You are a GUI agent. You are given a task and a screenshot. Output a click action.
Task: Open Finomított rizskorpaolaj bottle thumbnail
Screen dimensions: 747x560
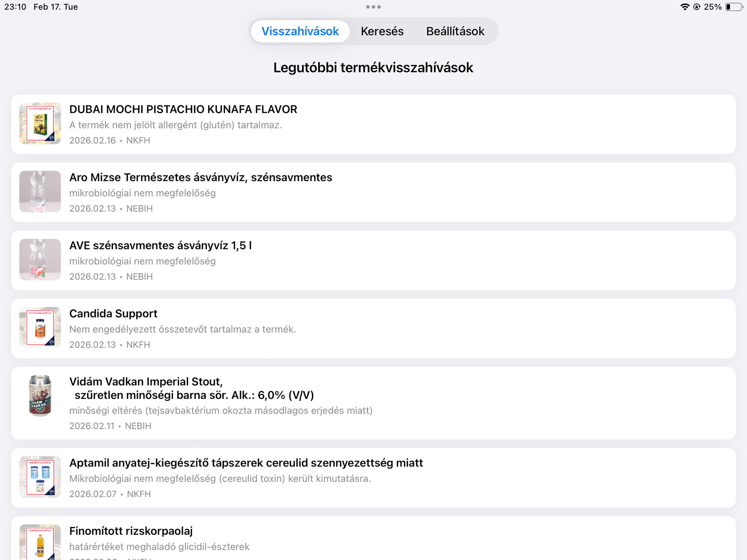(x=40, y=542)
